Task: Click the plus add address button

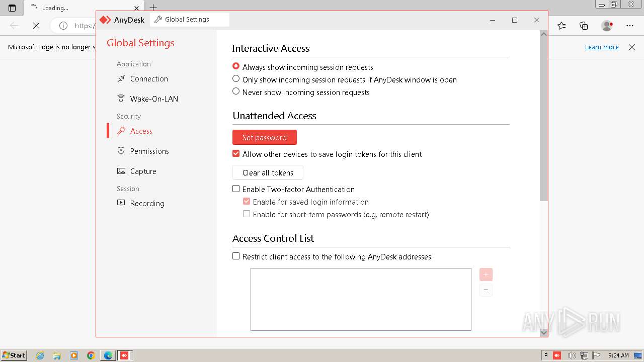Action: pyautogui.click(x=486, y=275)
